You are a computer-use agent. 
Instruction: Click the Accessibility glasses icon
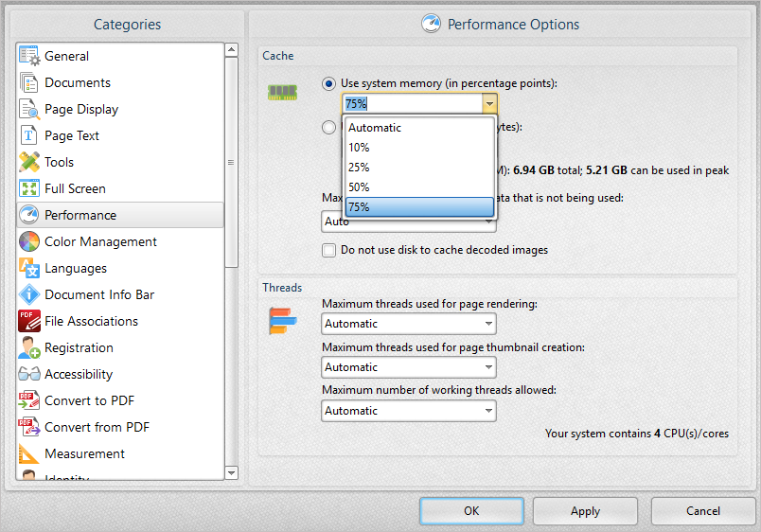click(x=28, y=374)
